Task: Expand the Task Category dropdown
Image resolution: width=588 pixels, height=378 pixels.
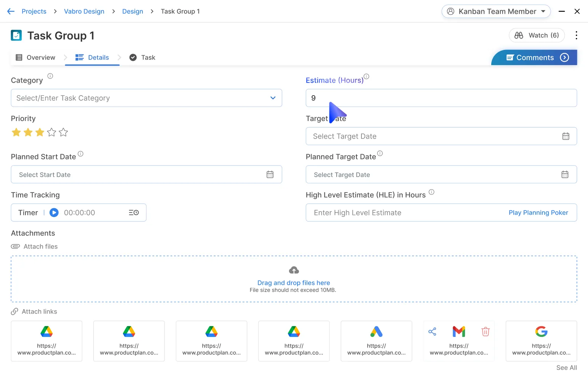Action: (273, 98)
